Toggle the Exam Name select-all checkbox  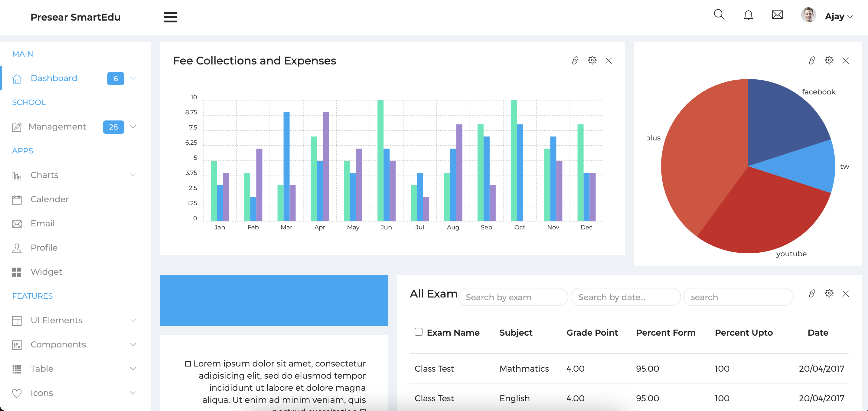coord(419,332)
